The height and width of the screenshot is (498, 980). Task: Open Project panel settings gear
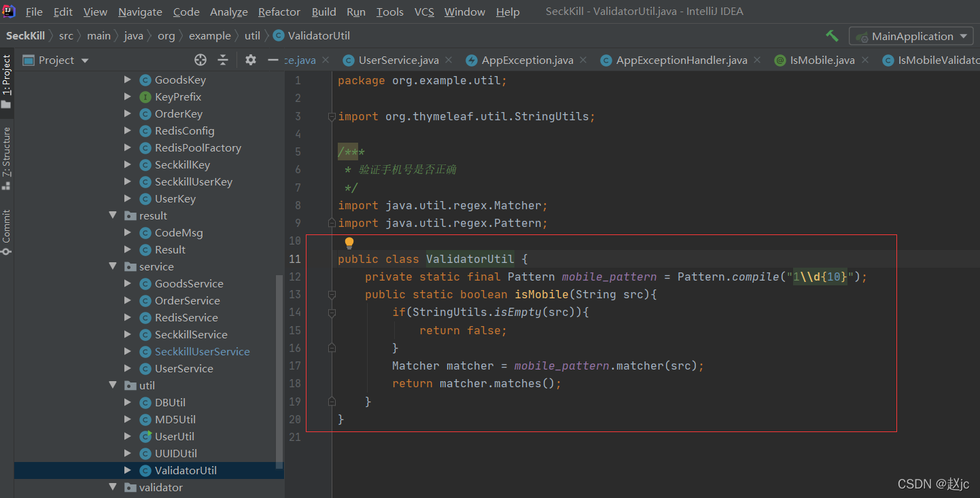click(251, 60)
